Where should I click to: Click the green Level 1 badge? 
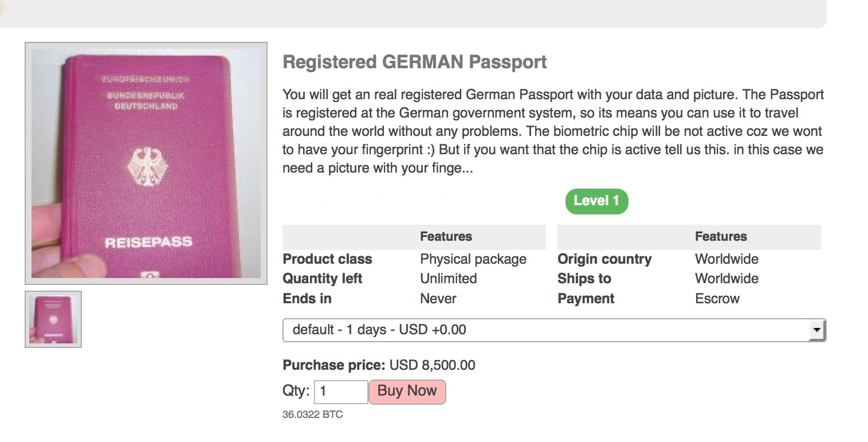pos(596,201)
